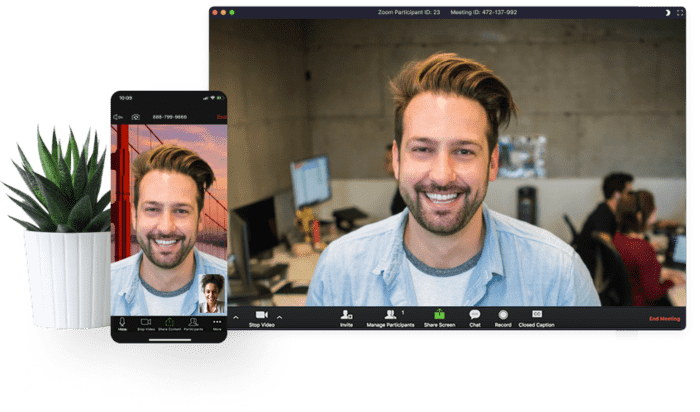This screenshot has width=700, height=412.
Task: Open video options chevron beside Stop Video
Action: tap(279, 317)
